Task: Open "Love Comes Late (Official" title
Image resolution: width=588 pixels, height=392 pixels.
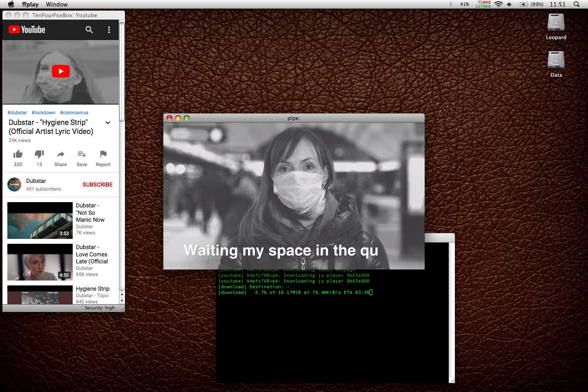Action: coord(92,254)
